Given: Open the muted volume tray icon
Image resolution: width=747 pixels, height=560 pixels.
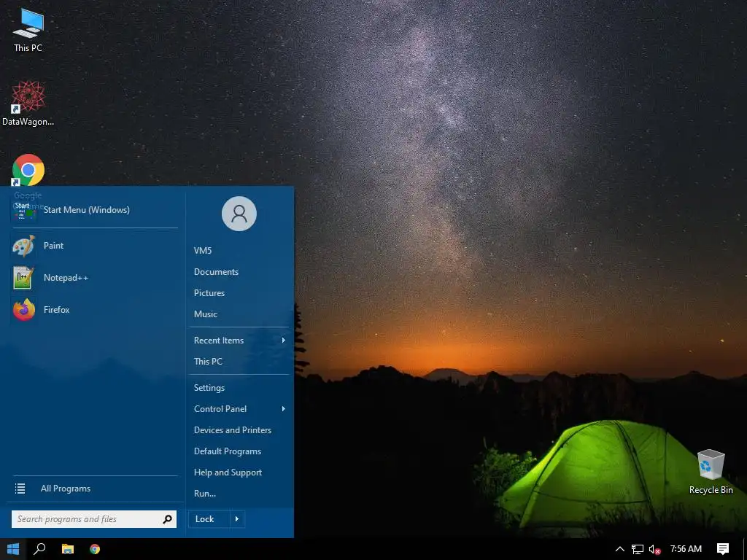Looking at the screenshot, I should point(655,549).
